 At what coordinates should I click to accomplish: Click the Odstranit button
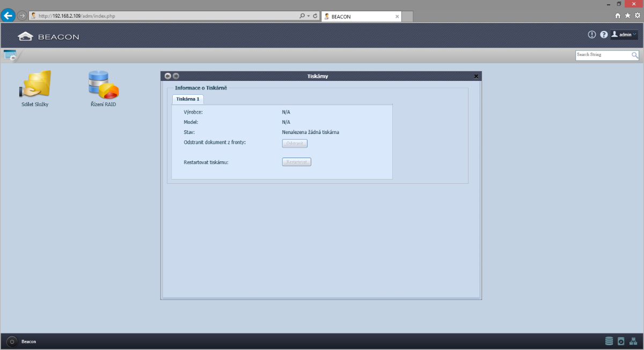(x=295, y=144)
